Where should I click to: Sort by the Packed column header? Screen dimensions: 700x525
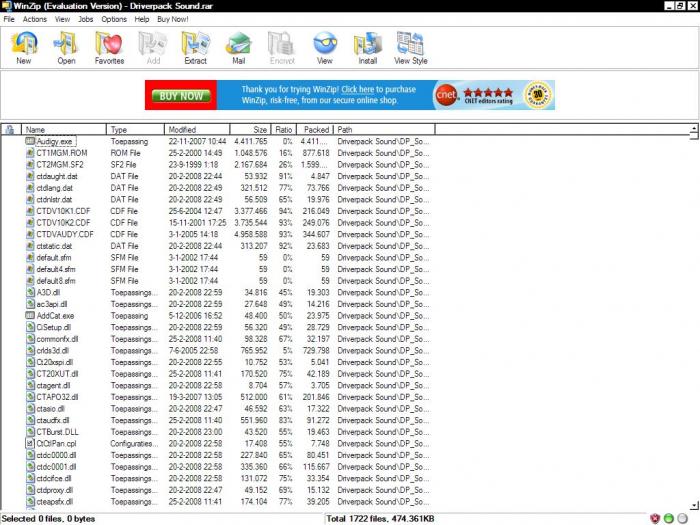pyautogui.click(x=315, y=129)
